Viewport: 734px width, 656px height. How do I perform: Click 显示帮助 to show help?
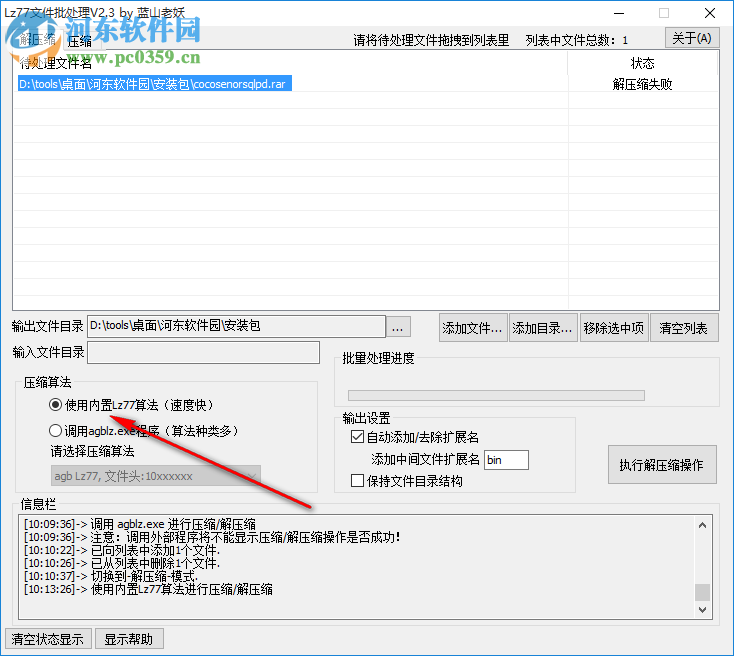coord(129,639)
